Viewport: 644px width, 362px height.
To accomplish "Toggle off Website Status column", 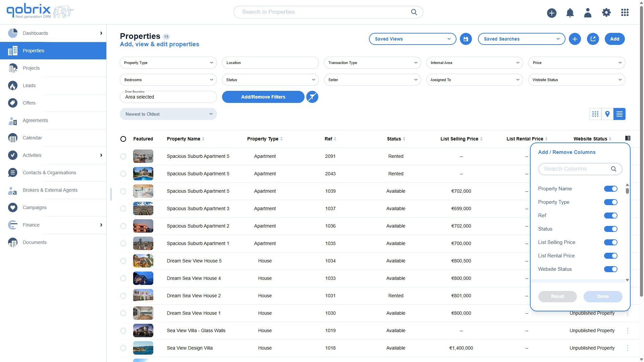I will pos(610,269).
